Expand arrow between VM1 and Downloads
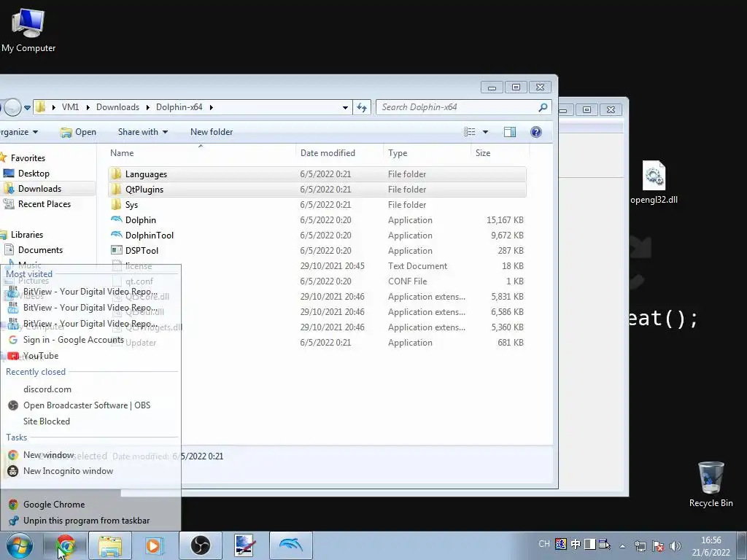This screenshot has width=747, height=560. (x=88, y=107)
